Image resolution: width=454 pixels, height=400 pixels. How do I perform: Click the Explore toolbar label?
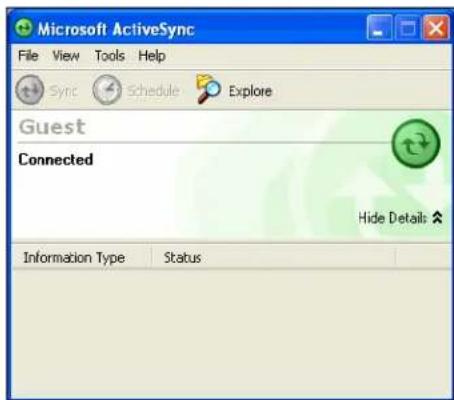tap(250, 91)
